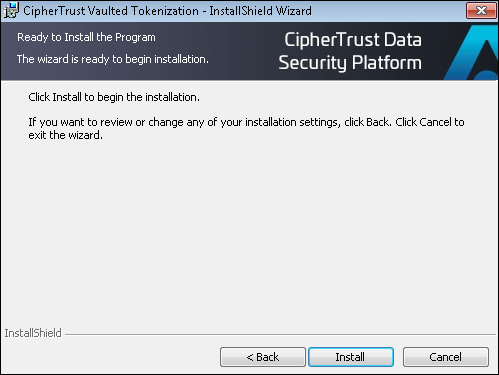This screenshot has height=375, width=499.
Task: Close the wizard with the red X
Action: tap(481, 11)
